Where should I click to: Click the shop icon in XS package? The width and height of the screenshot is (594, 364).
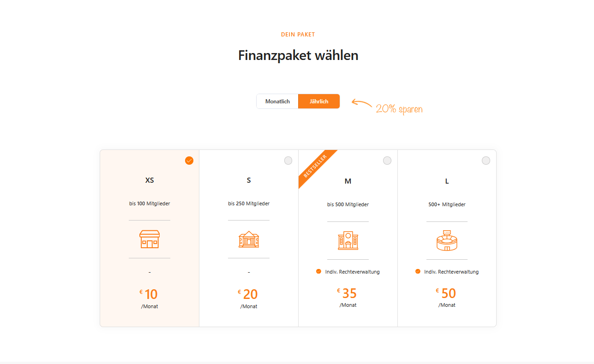point(150,239)
